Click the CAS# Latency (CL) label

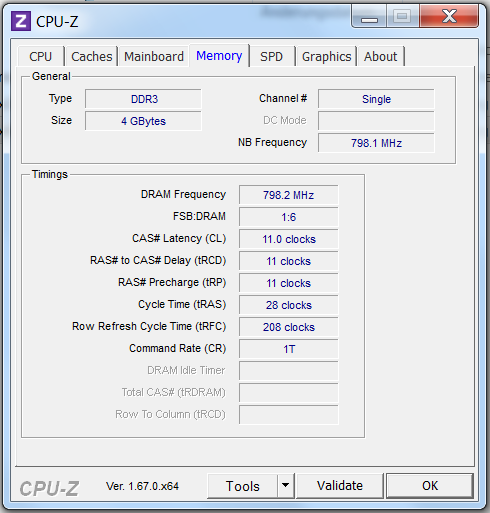(179, 238)
